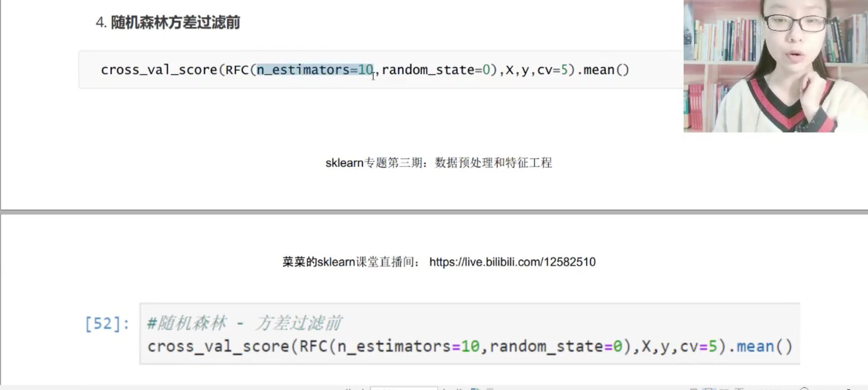Click cross_val_score in the slide code block
Image resolution: width=868 pixels, height=390 pixels.
pos(159,70)
